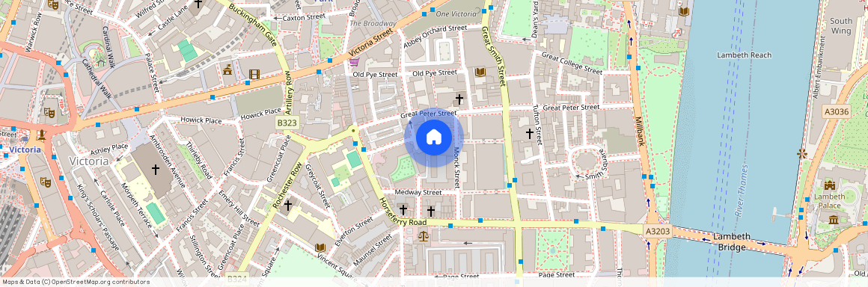Select the purple shopping cart icon

pyautogui.click(x=354, y=61)
